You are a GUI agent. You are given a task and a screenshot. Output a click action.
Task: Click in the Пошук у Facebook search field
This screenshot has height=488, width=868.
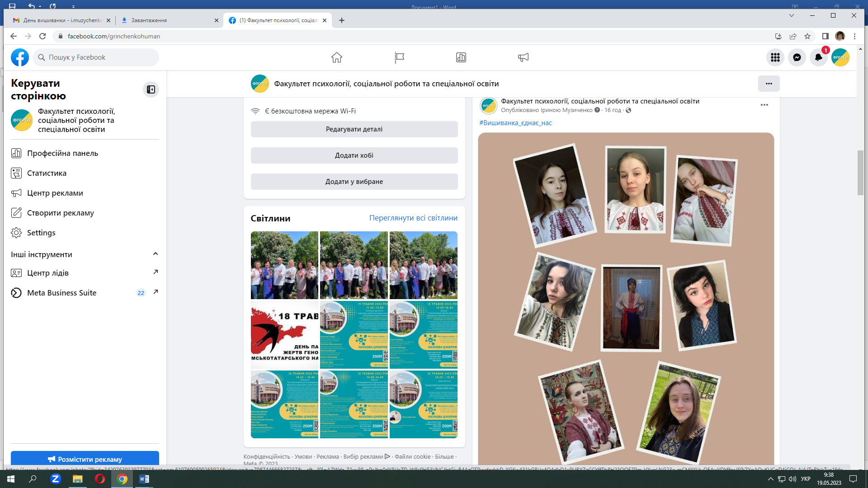coord(99,57)
